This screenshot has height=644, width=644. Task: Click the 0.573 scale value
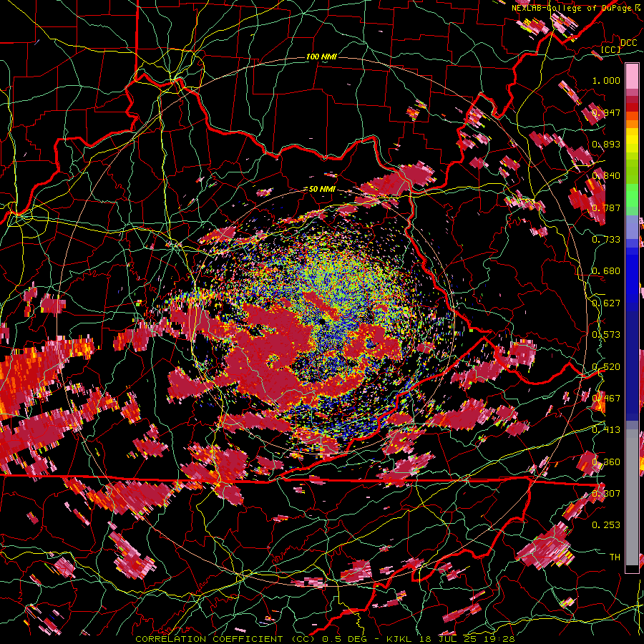click(x=606, y=335)
